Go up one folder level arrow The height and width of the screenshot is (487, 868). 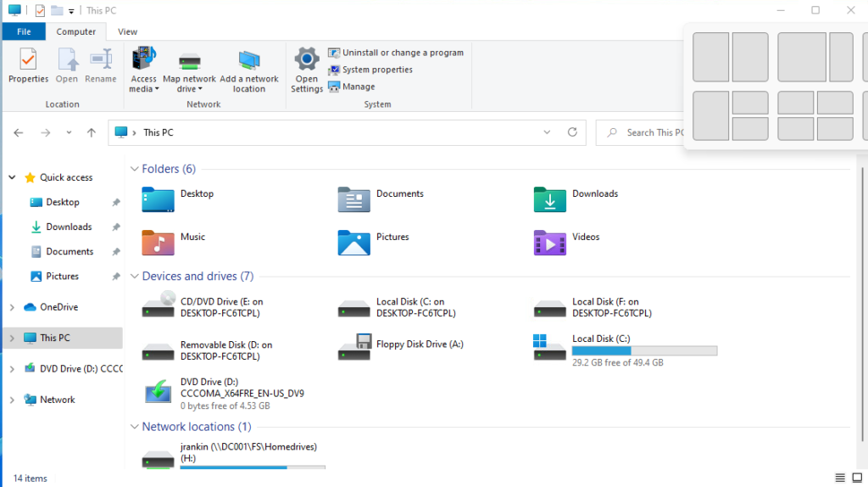point(92,133)
